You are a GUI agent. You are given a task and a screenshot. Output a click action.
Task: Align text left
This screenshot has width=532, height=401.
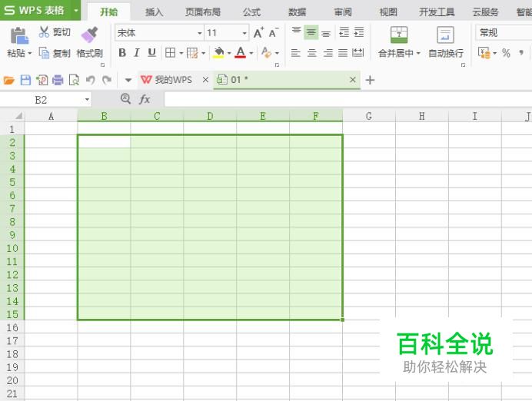[295, 52]
